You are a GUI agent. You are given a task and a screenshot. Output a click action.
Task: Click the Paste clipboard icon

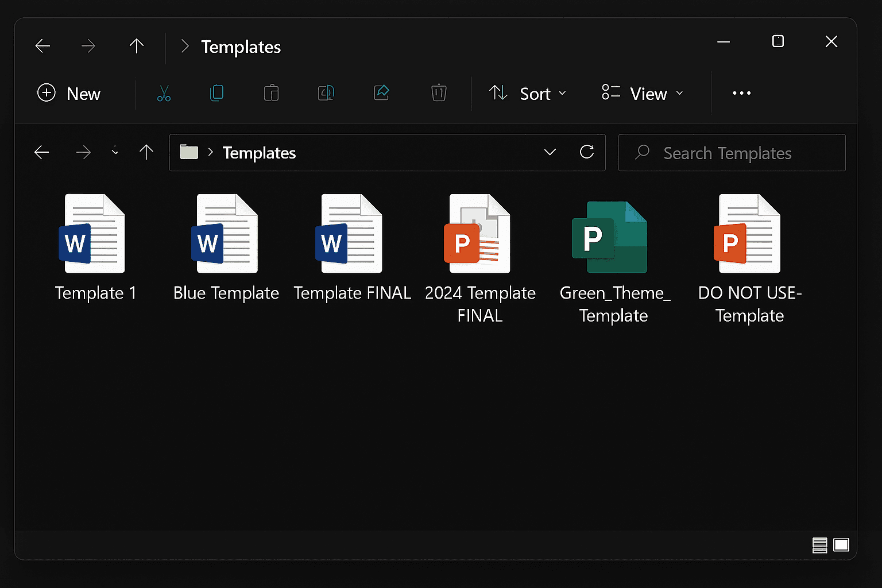[x=271, y=93]
